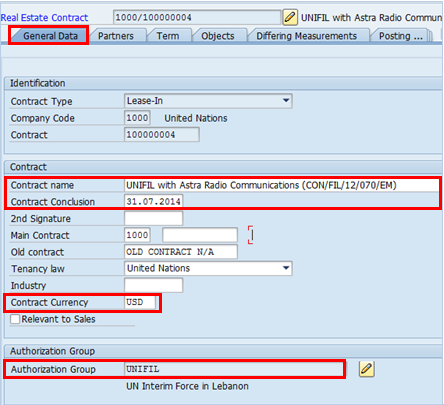Open the Partners tab
Viewport: 444px width, 405px height.
pos(116,36)
